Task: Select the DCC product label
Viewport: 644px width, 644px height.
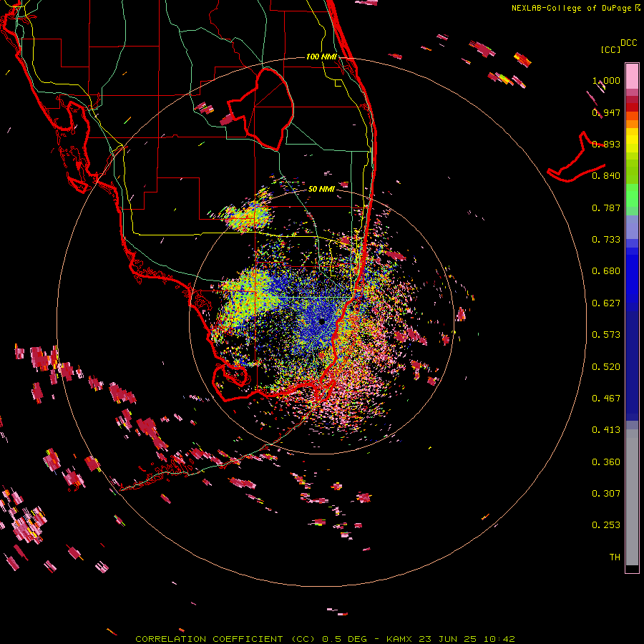Action: (x=629, y=42)
